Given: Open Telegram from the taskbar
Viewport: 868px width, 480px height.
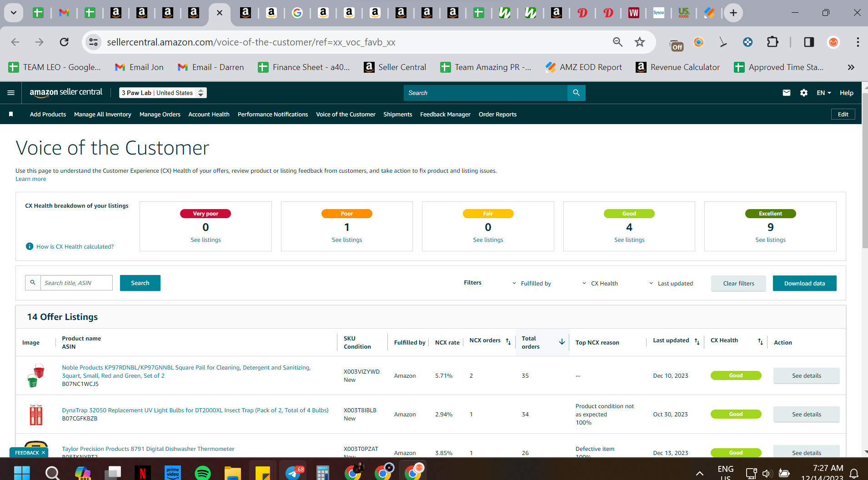Looking at the screenshot, I should (x=293, y=473).
